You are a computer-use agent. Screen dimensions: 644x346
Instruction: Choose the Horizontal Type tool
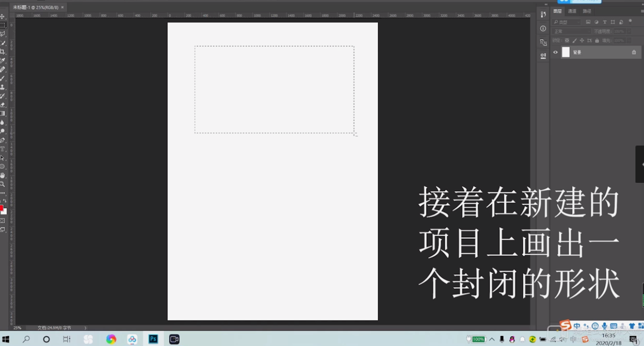tap(3, 148)
